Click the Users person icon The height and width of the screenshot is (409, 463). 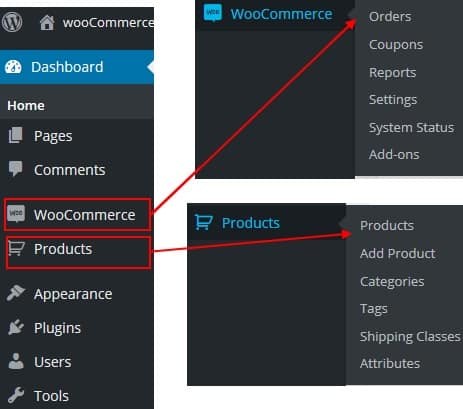tap(16, 361)
